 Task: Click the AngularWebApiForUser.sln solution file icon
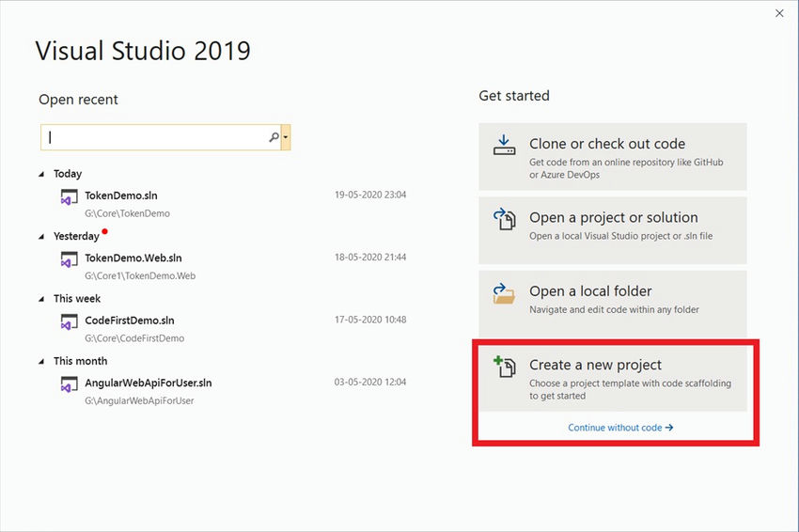[x=69, y=384]
